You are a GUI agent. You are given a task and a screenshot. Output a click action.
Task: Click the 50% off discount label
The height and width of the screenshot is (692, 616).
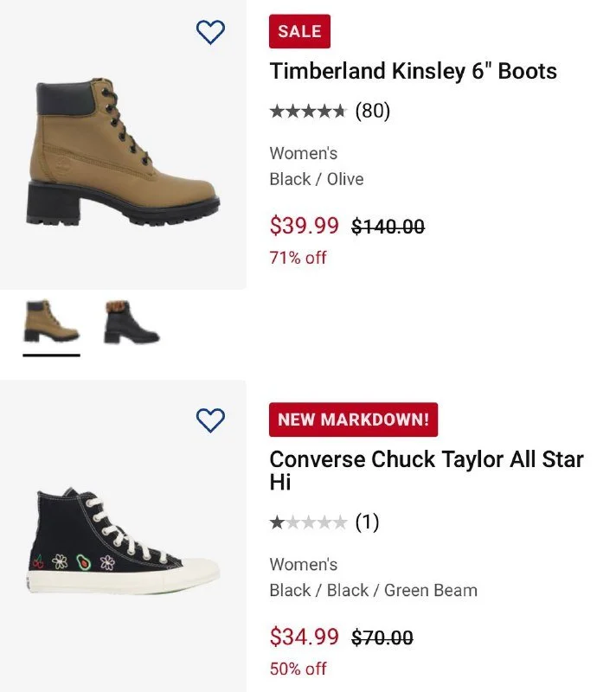tap(298, 668)
